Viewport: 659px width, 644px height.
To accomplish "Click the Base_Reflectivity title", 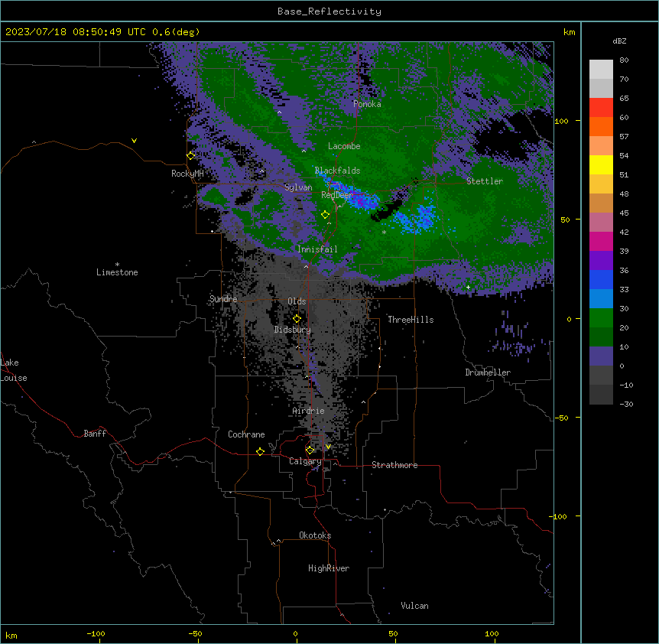I will (329, 11).
